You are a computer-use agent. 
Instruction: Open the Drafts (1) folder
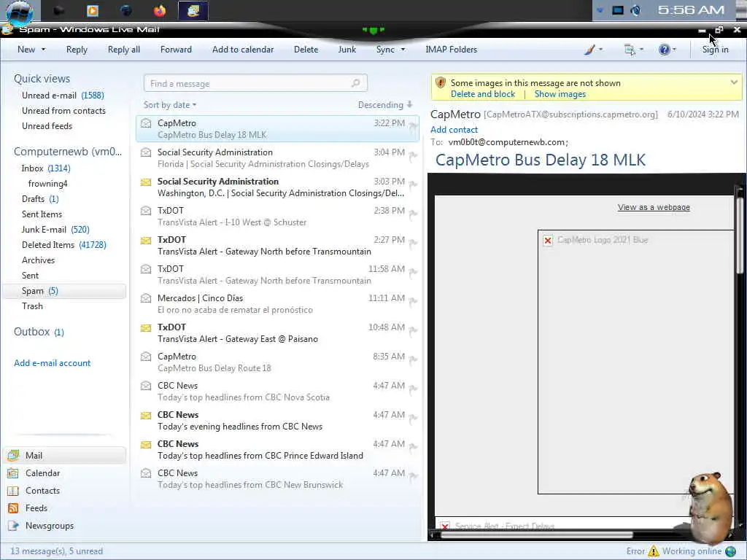click(40, 198)
